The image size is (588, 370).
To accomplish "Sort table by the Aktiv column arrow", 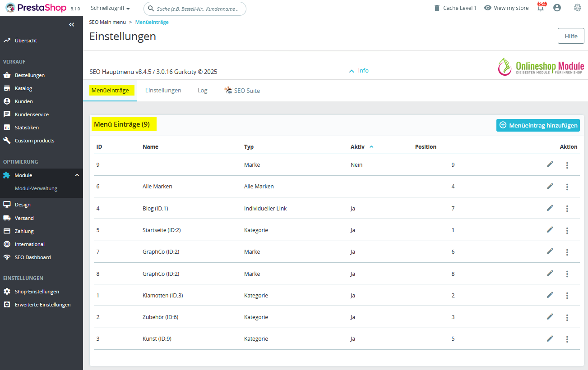I will (x=371, y=146).
